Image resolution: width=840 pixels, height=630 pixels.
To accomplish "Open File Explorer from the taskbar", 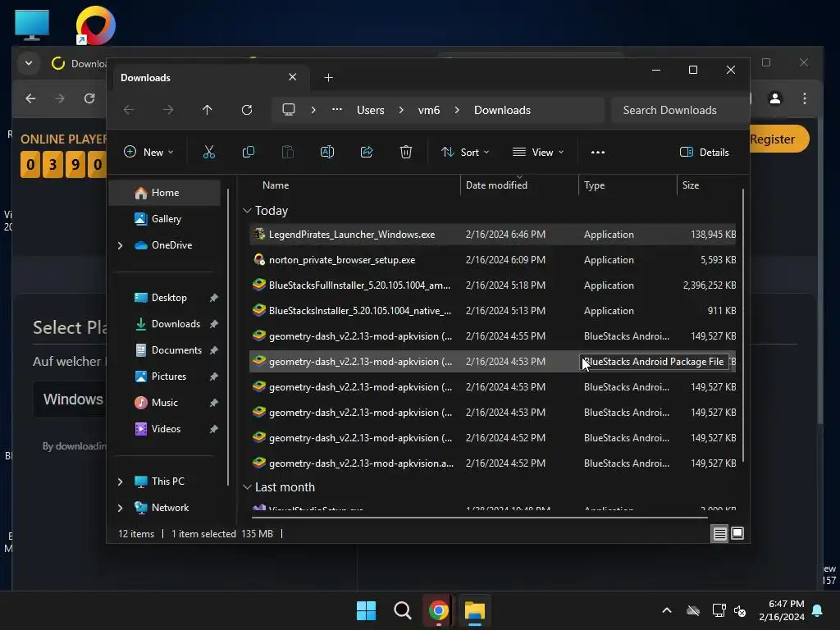I will 475,610.
